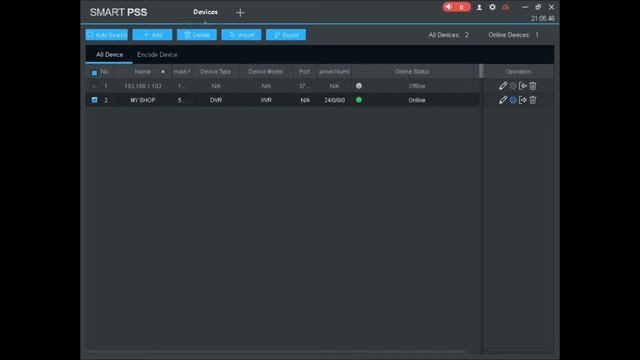Edit device 192.168.1.102 with the pencil icon
Screen dimensions: 640x360
point(503,86)
